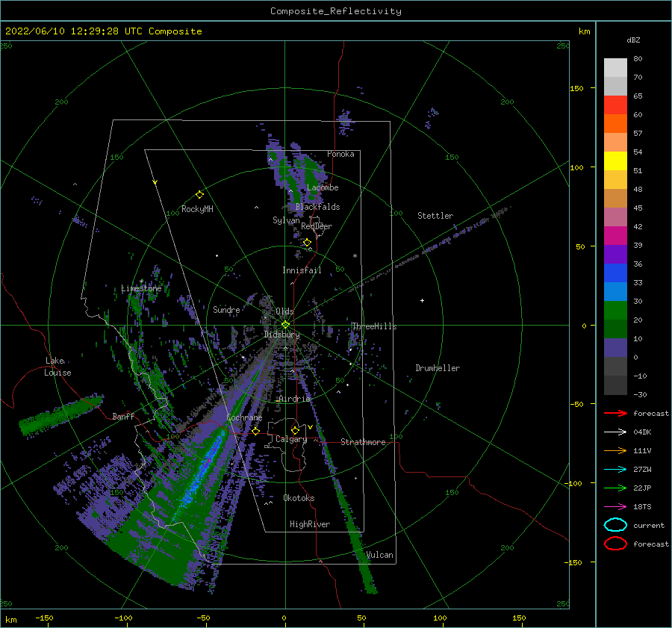Click the ThreeHills label
Viewport: 672px width, 628px height.
tap(374, 326)
